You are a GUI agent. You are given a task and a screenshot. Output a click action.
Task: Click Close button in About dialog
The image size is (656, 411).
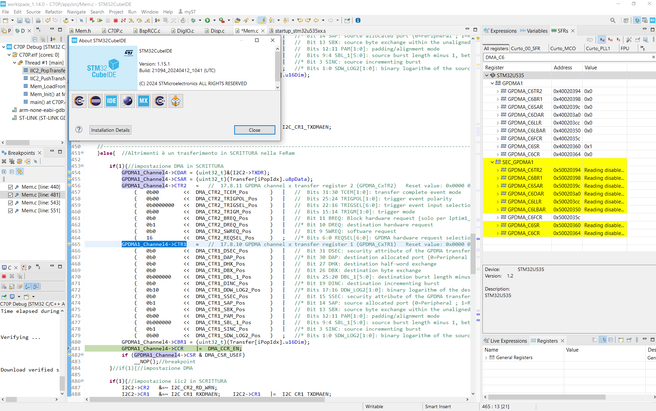pos(254,130)
